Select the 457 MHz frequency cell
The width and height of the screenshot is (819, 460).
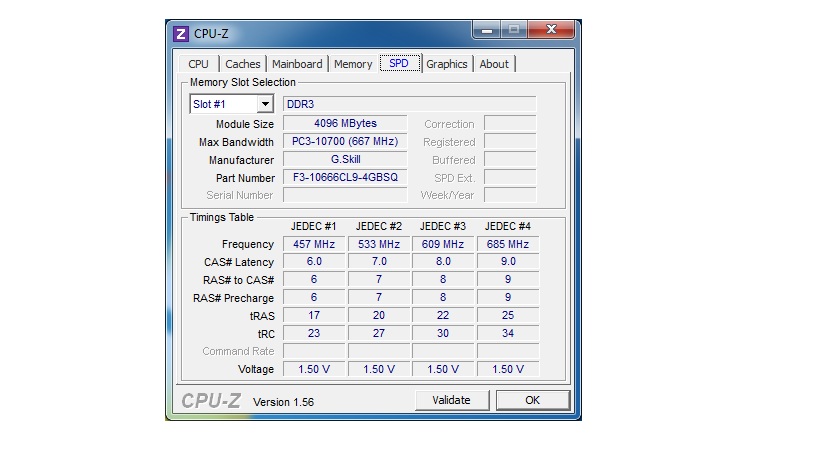(314, 244)
